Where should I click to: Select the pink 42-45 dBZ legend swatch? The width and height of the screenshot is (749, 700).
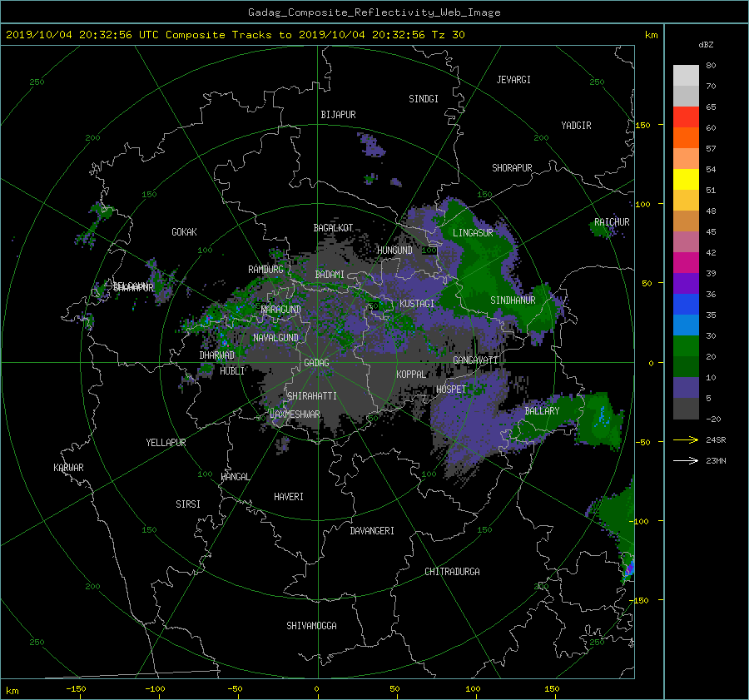[x=686, y=241]
